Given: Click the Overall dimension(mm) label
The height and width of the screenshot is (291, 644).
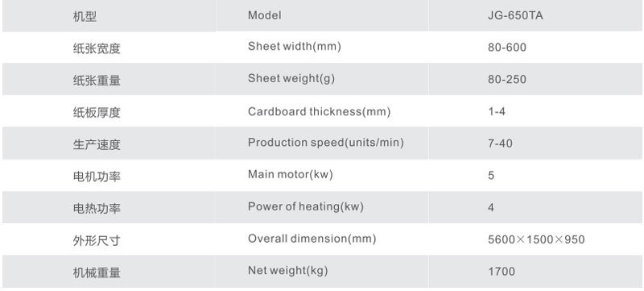Looking at the screenshot, I should [x=312, y=239].
